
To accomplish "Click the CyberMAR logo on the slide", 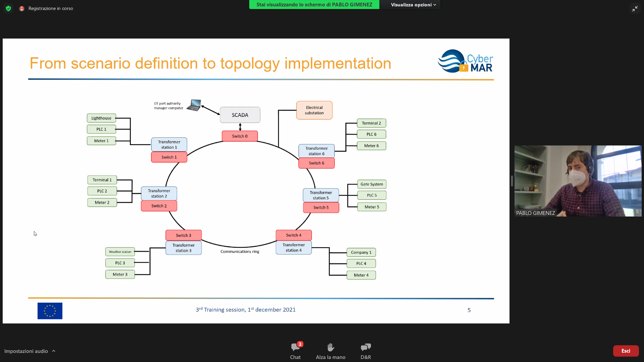I will [465, 61].
